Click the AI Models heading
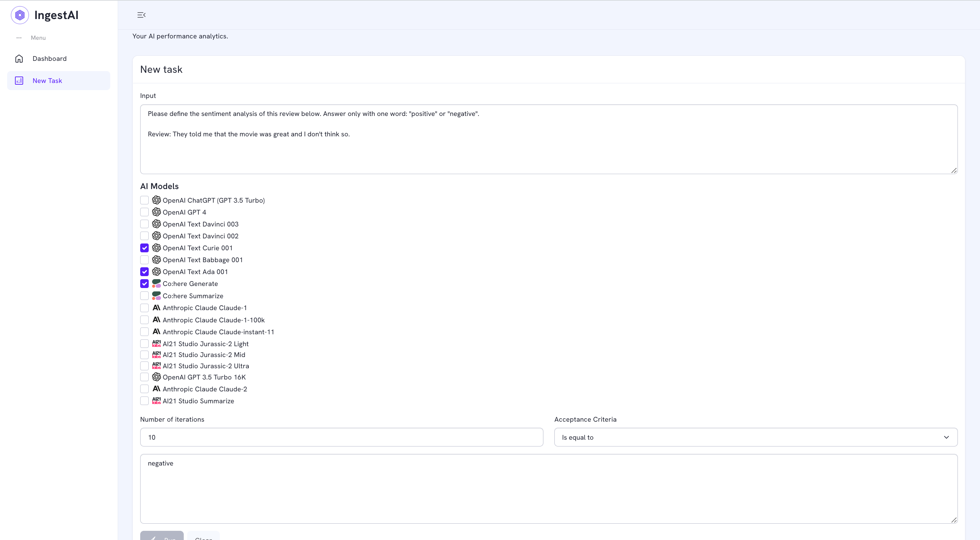This screenshot has width=980, height=540. click(159, 186)
